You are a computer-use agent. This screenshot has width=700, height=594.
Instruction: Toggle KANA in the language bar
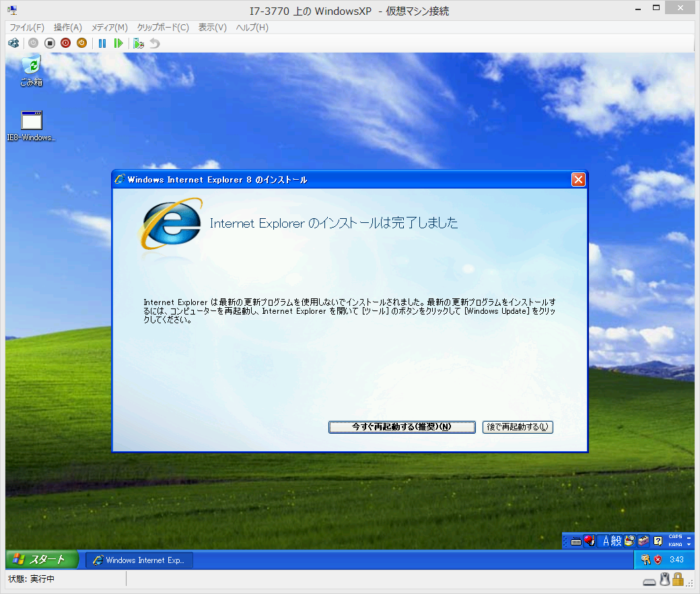point(675,544)
